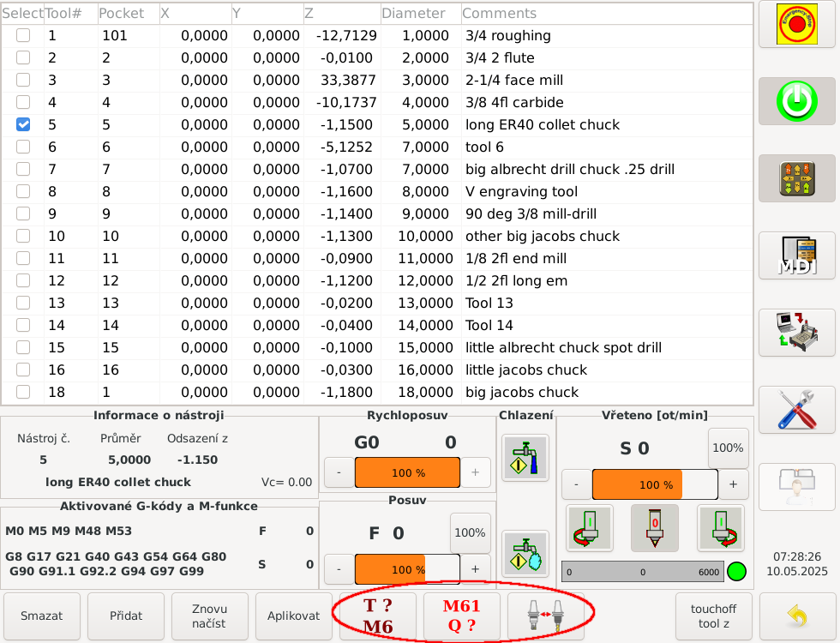Stop the spindle with the red icon
Viewport: 840px width, 643px height.
654,528
